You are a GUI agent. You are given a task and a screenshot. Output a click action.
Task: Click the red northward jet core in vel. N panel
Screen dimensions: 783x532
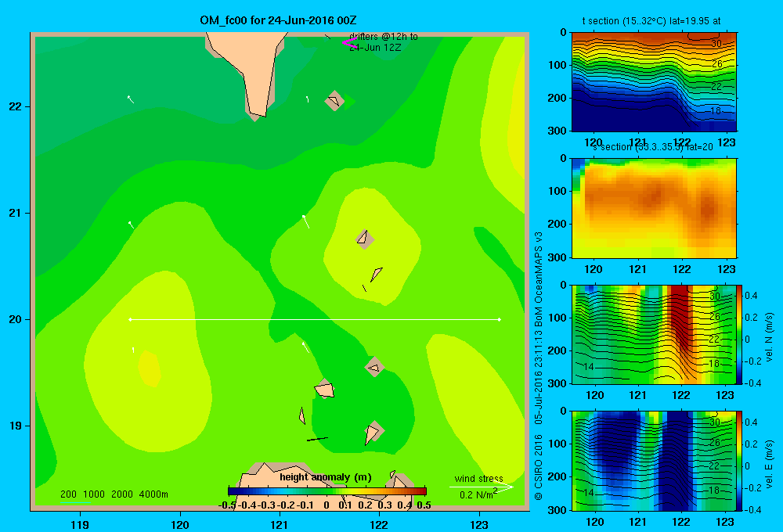[x=680, y=319]
